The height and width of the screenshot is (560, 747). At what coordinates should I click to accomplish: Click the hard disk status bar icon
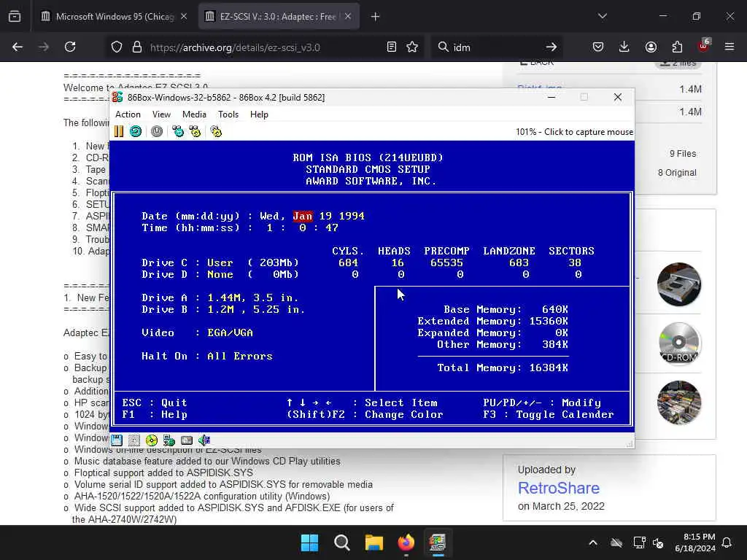187,440
